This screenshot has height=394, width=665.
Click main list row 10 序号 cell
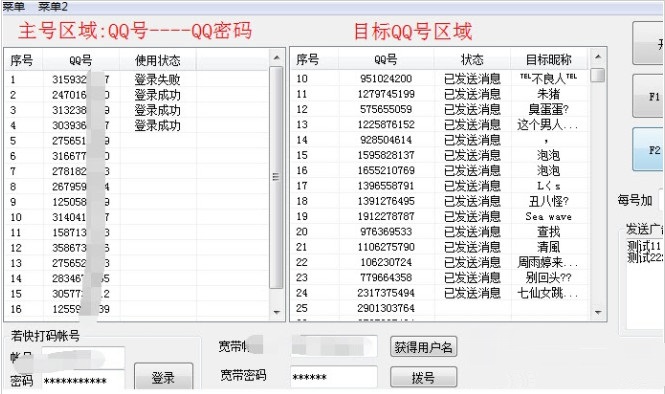pos(16,217)
